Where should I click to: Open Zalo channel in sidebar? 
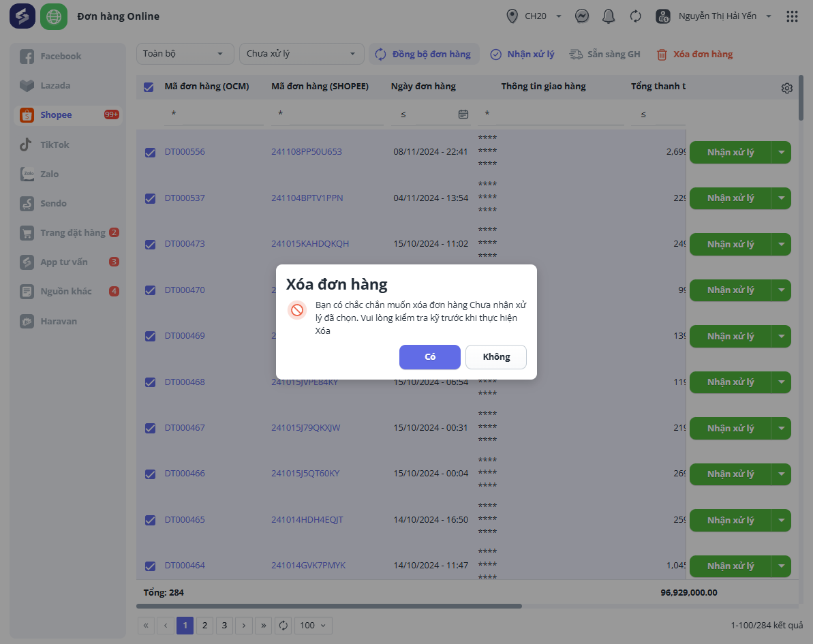tap(68, 174)
